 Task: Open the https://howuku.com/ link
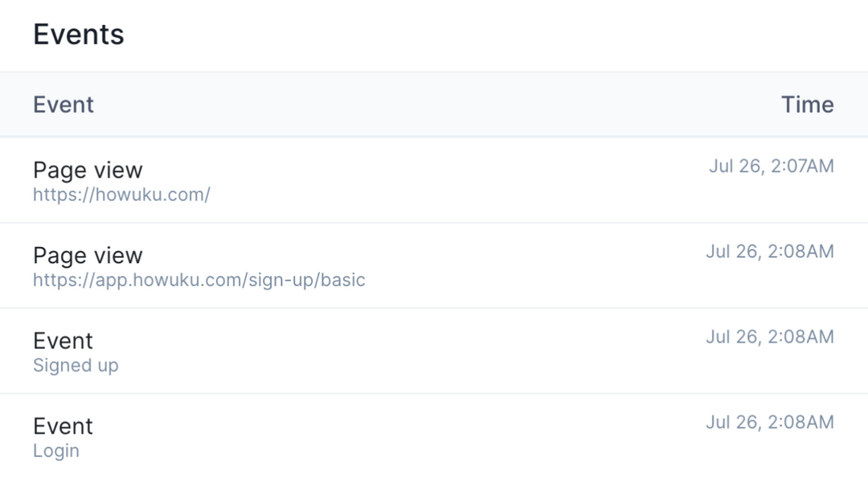[x=121, y=195]
